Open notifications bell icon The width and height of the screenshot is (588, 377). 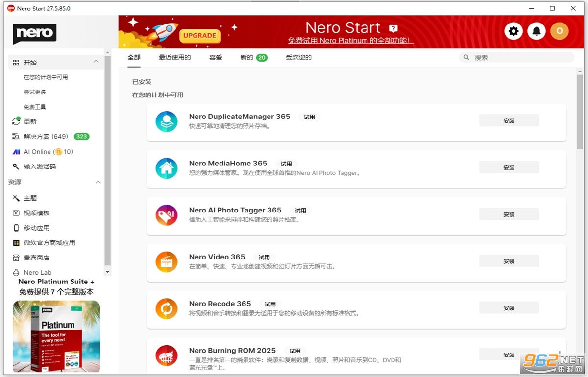(537, 31)
